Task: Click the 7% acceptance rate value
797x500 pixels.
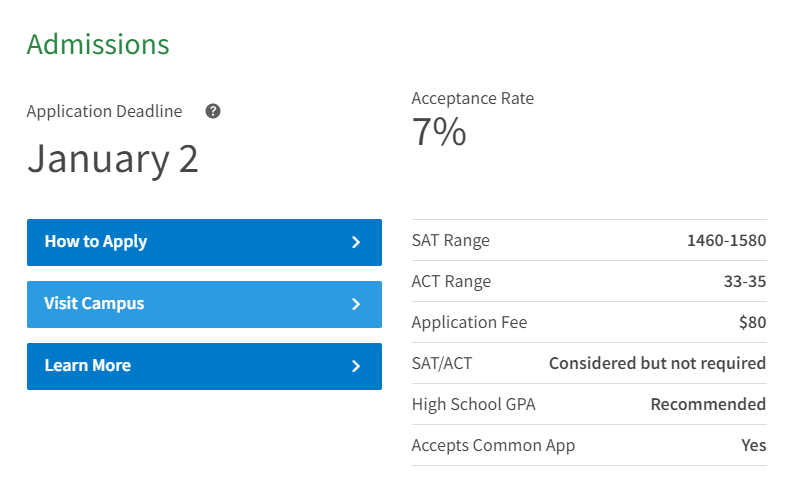Action: point(439,133)
